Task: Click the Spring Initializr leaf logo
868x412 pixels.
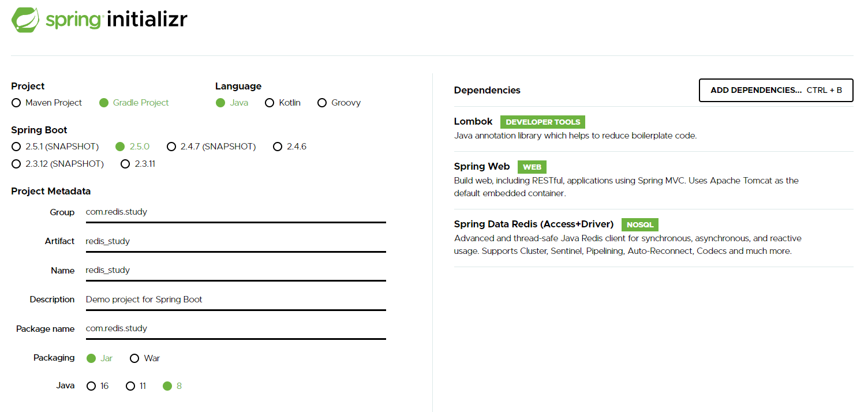Action: [x=26, y=20]
